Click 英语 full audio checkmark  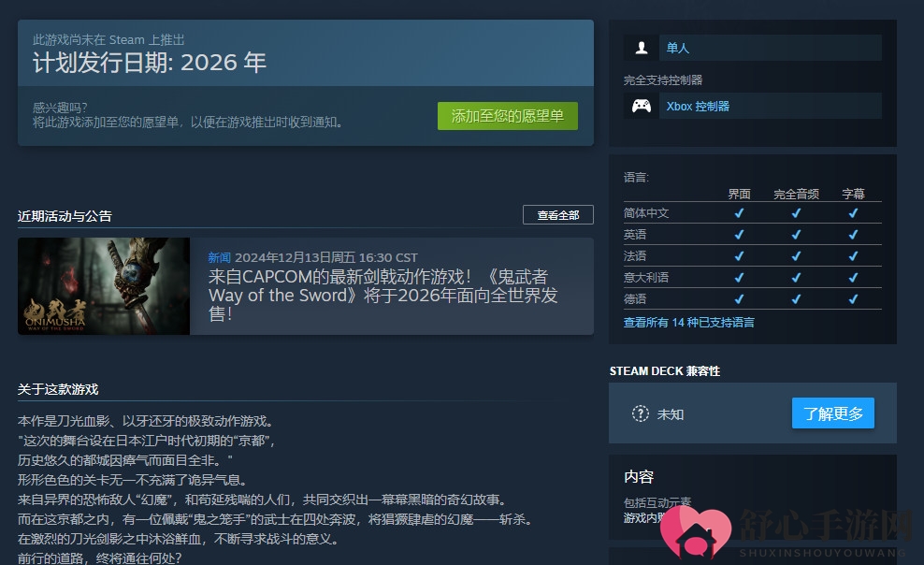point(796,235)
